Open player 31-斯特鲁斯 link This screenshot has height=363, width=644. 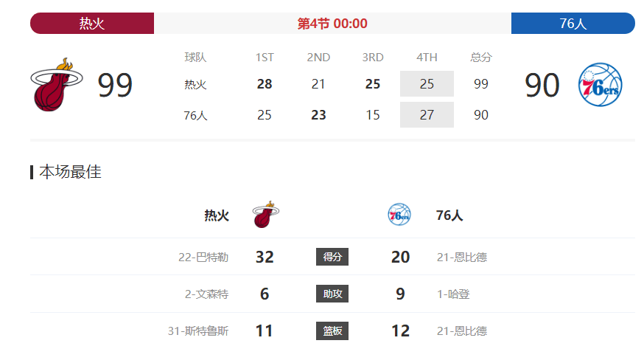tap(198, 331)
